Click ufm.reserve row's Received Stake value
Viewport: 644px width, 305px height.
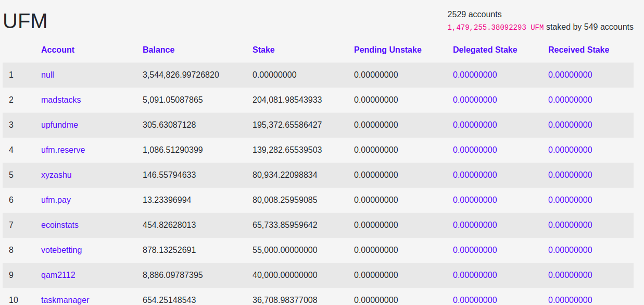pyautogui.click(x=570, y=150)
